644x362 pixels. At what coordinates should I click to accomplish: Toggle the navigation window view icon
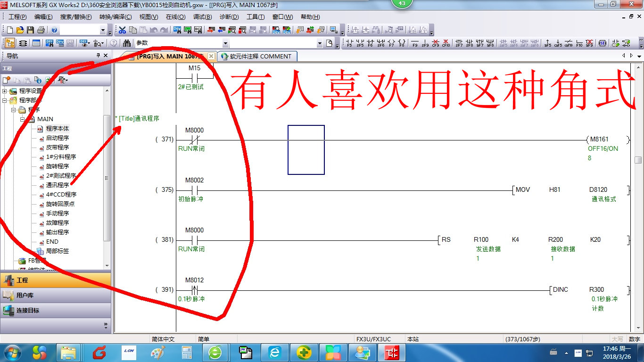9,43
